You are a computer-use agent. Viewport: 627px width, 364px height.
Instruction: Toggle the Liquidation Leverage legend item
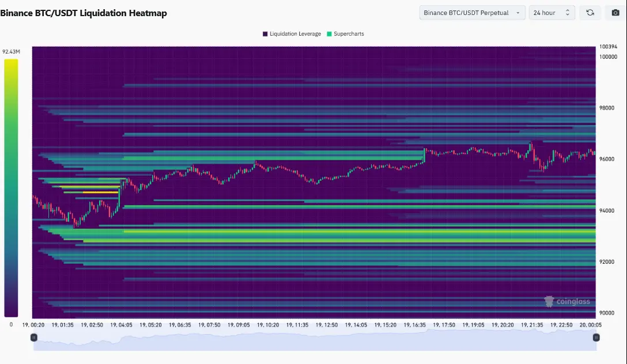(292, 34)
